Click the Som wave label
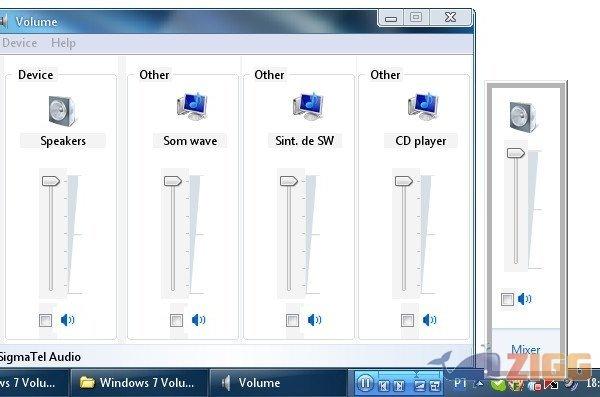The image size is (600, 397). click(190, 141)
